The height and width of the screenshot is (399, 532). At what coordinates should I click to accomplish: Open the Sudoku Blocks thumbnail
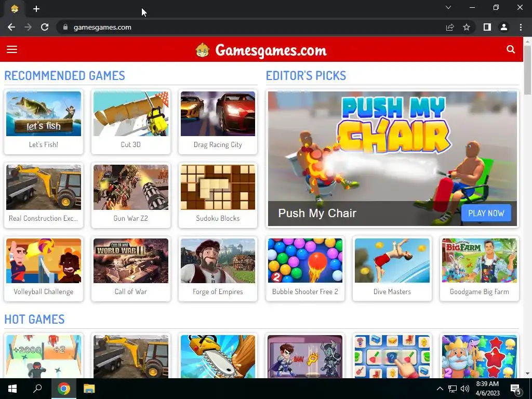218,187
